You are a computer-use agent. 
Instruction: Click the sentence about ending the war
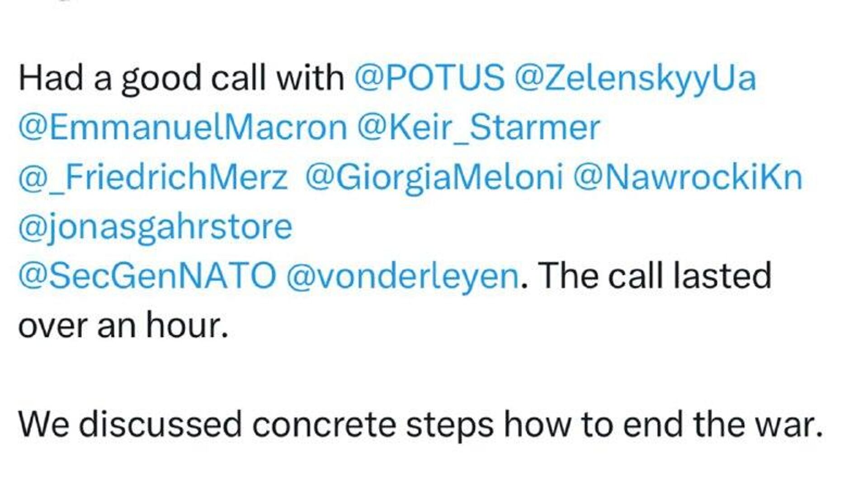420,424
